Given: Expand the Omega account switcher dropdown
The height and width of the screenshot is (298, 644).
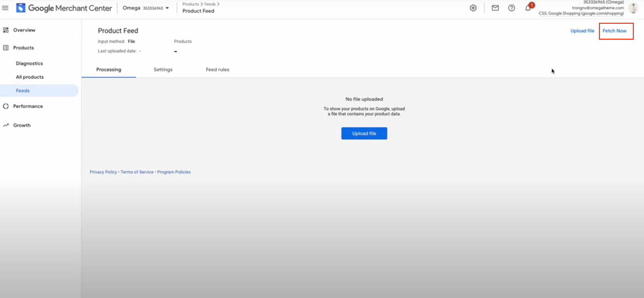Looking at the screenshot, I should tap(146, 8).
